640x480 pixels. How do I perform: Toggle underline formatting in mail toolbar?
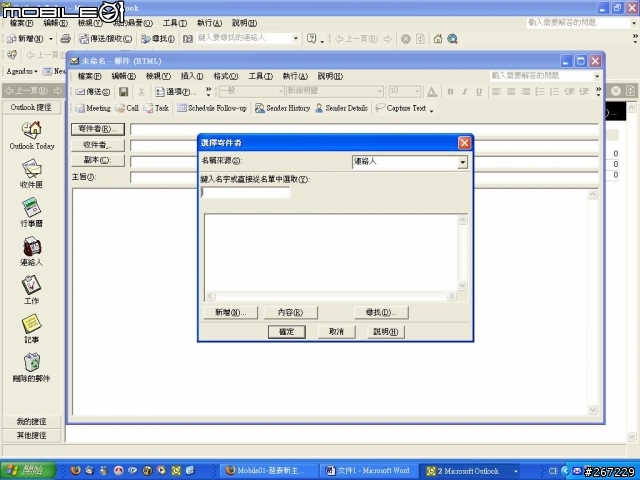tap(479, 91)
